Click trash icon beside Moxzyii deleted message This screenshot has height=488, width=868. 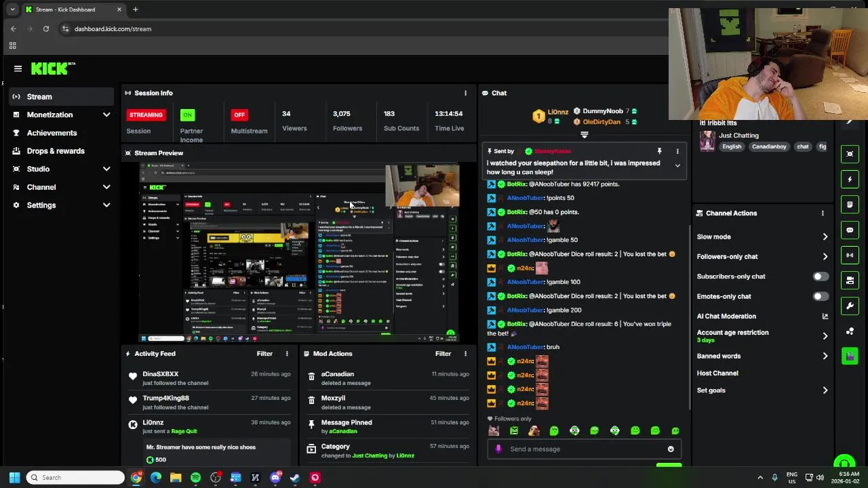coord(311,401)
